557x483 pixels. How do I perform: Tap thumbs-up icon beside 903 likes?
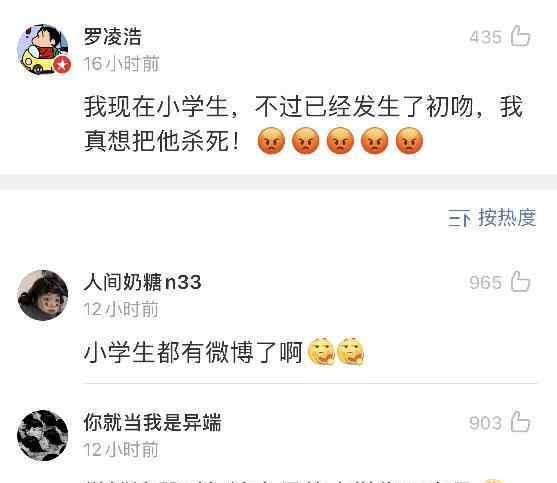point(520,422)
